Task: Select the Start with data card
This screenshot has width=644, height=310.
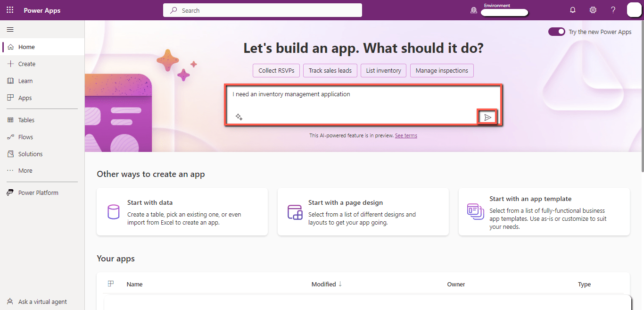Action: click(182, 212)
